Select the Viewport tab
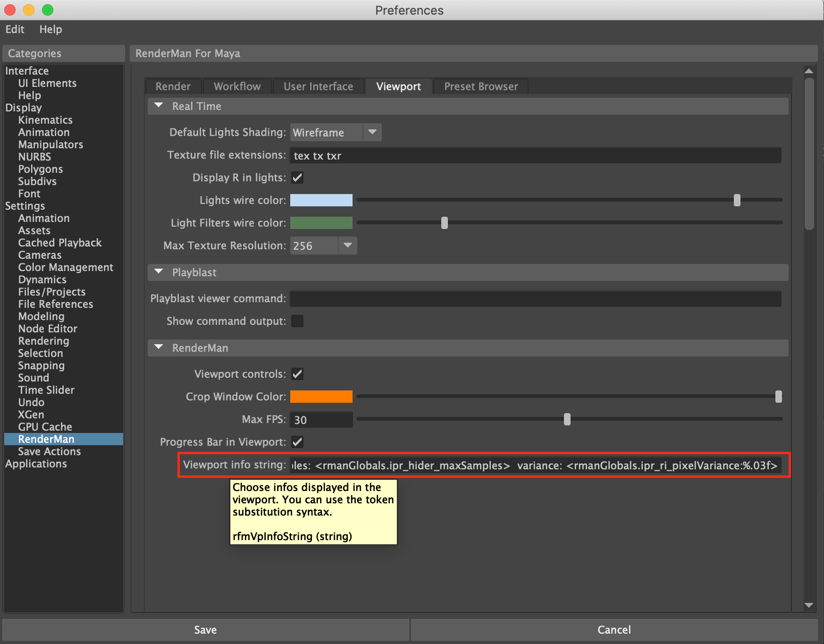 (399, 86)
